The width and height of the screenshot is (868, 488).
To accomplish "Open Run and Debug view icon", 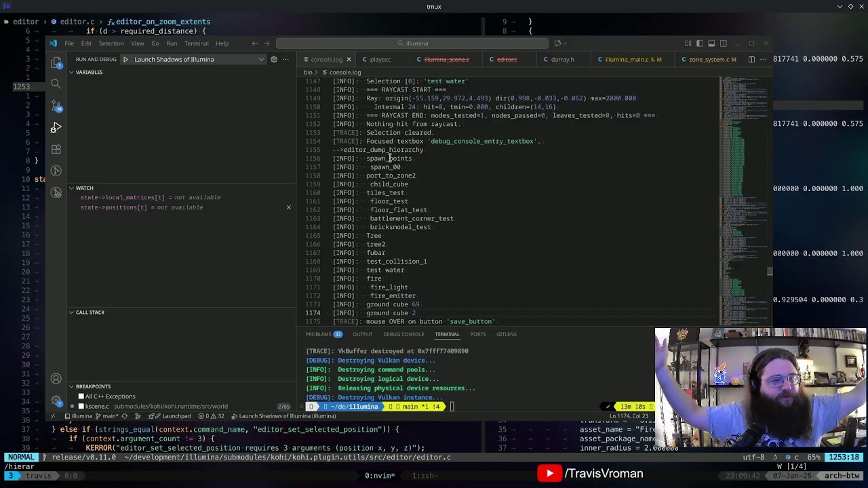I will (56, 127).
